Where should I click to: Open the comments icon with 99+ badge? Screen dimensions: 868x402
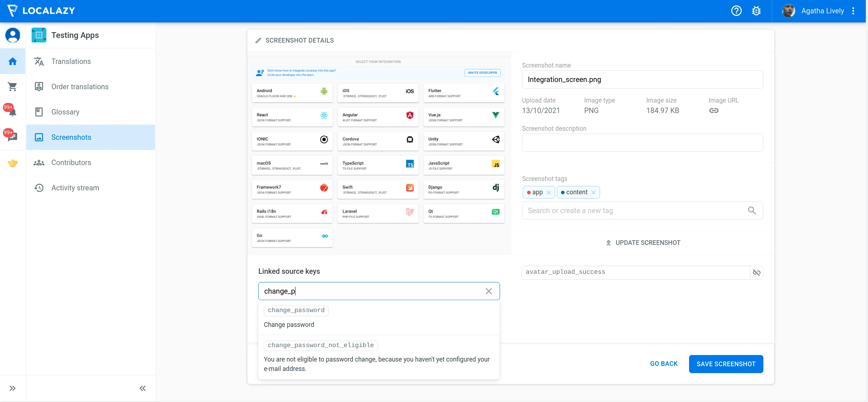pyautogui.click(x=13, y=137)
